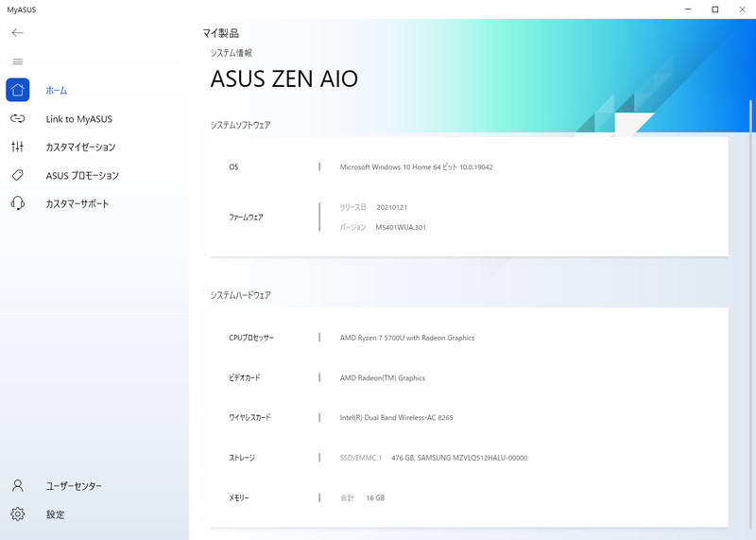Image resolution: width=756 pixels, height=540 pixels.
Task: Click the システムソフトウェア section heading
Action: point(240,125)
